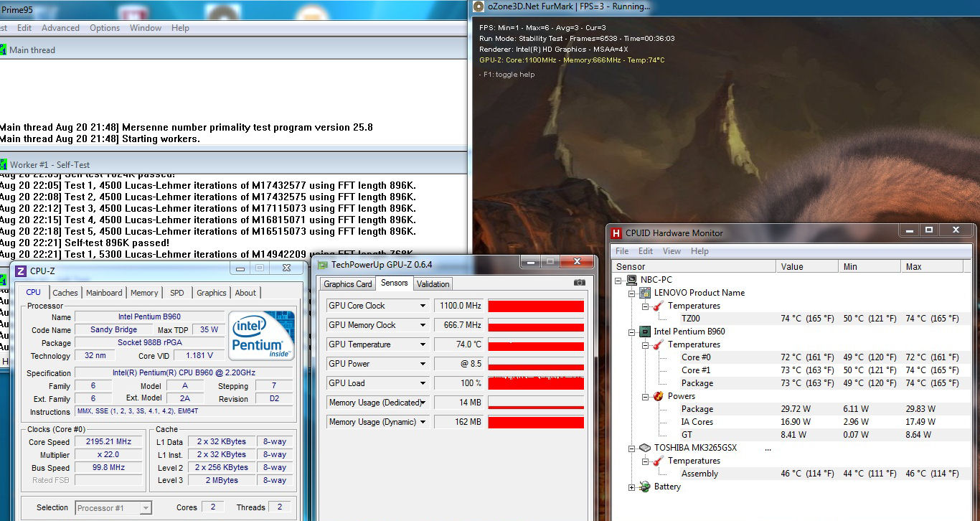Image resolution: width=980 pixels, height=521 pixels.
Task: Open the GPU Core Clock sensor dropdown
Action: click(x=423, y=306)
